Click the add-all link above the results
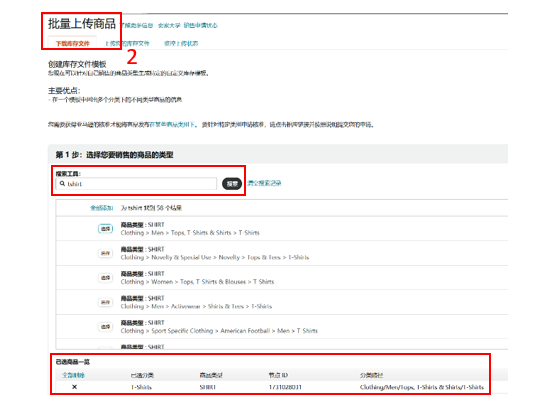Image resolution: width=542 pixels, height=415 pixels. pos(102,208)
